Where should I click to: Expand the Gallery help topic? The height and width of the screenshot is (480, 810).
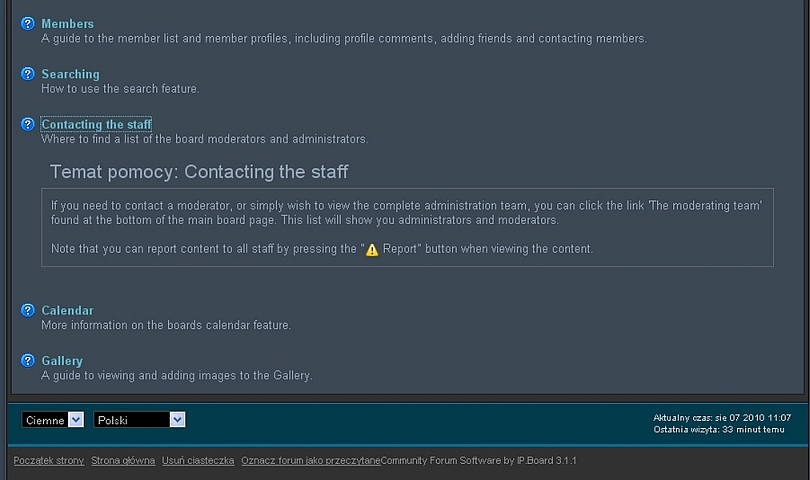(x=62, y=361)
